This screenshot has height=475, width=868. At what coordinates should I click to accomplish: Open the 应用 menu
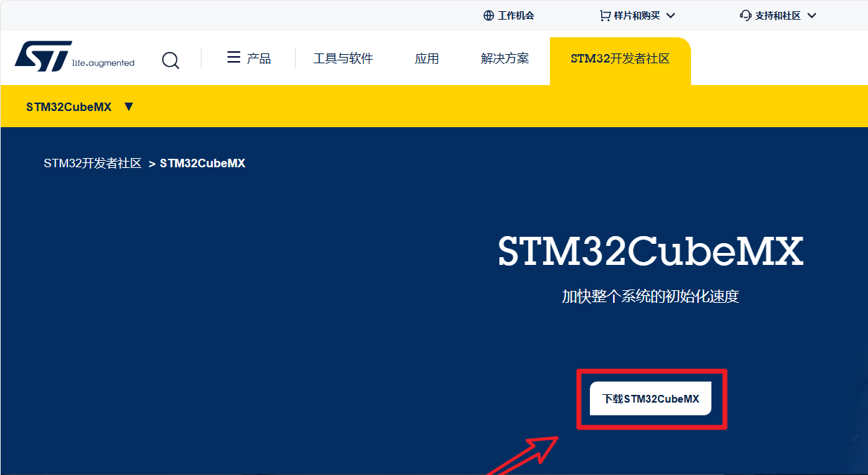pos(427,58)
